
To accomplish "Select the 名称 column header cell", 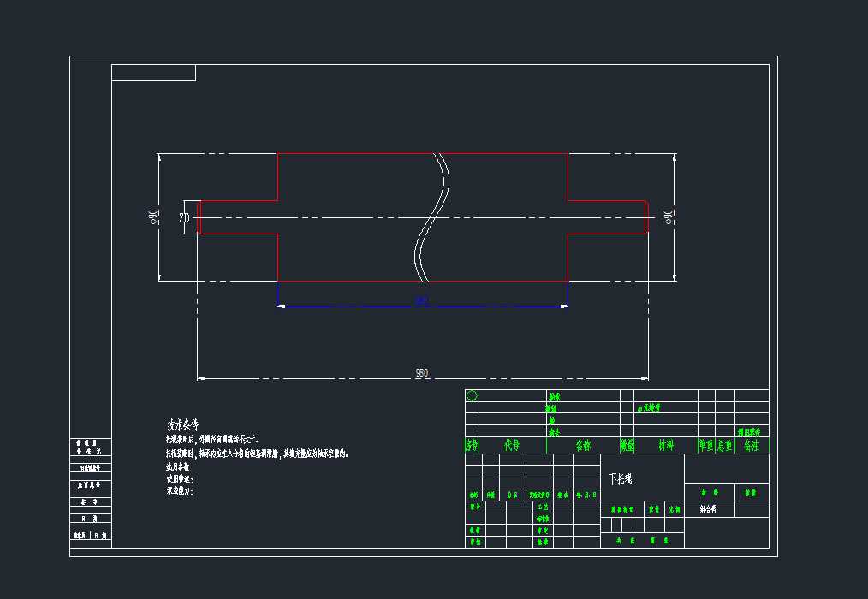I will click(583, 446).
